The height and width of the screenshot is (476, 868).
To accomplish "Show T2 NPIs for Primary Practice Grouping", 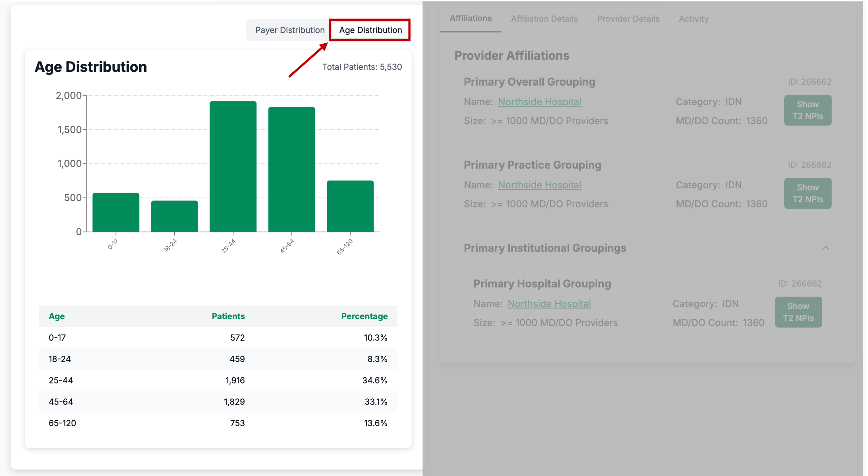I will [807, 193].
